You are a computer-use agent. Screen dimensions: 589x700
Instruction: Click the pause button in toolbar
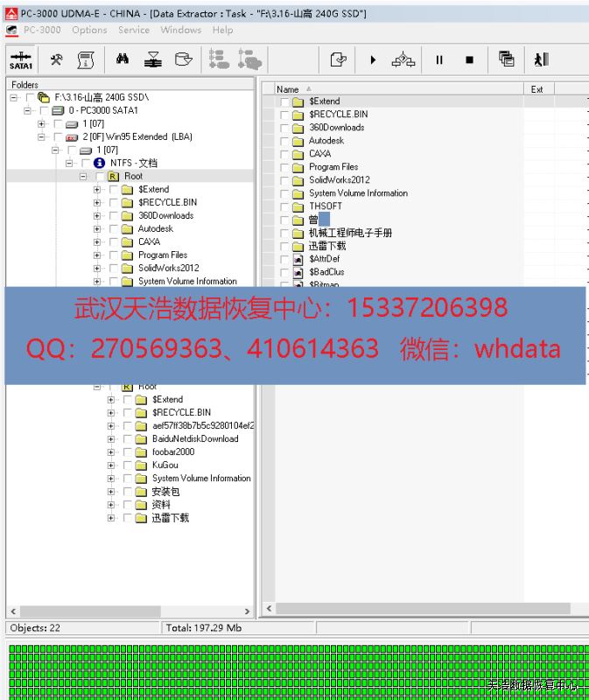point(439,60)
